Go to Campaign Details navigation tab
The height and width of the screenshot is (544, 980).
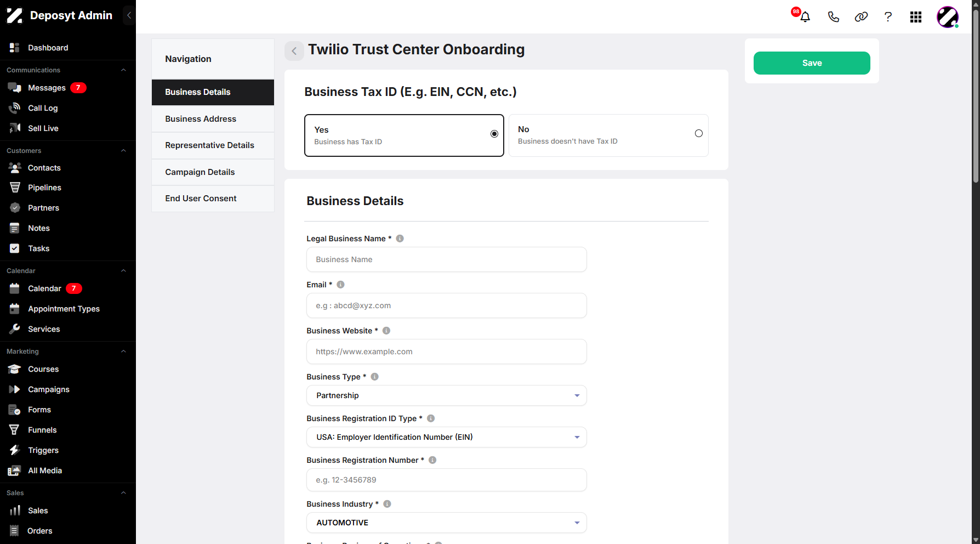pyautogui.click(x=213, y=172)
